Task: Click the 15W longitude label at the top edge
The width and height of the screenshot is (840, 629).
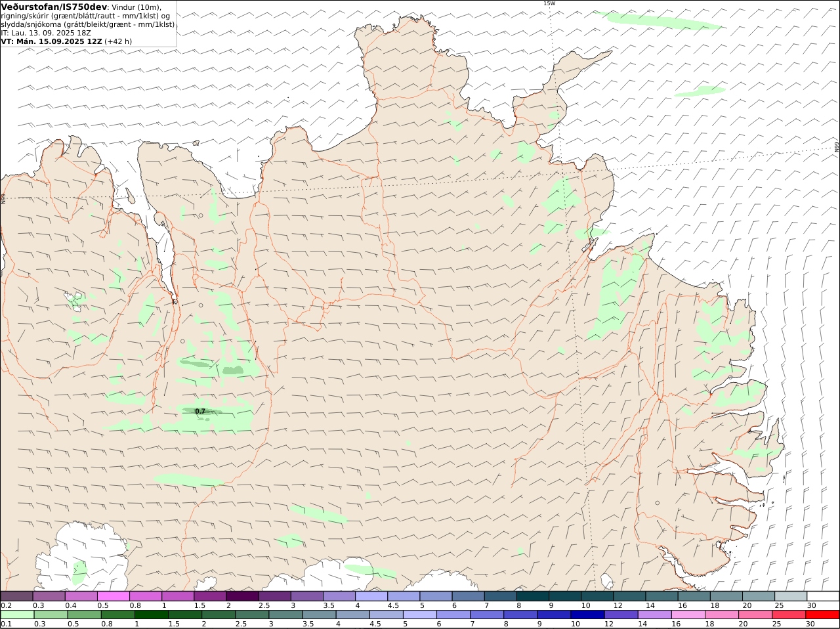Action: [549, 3]
